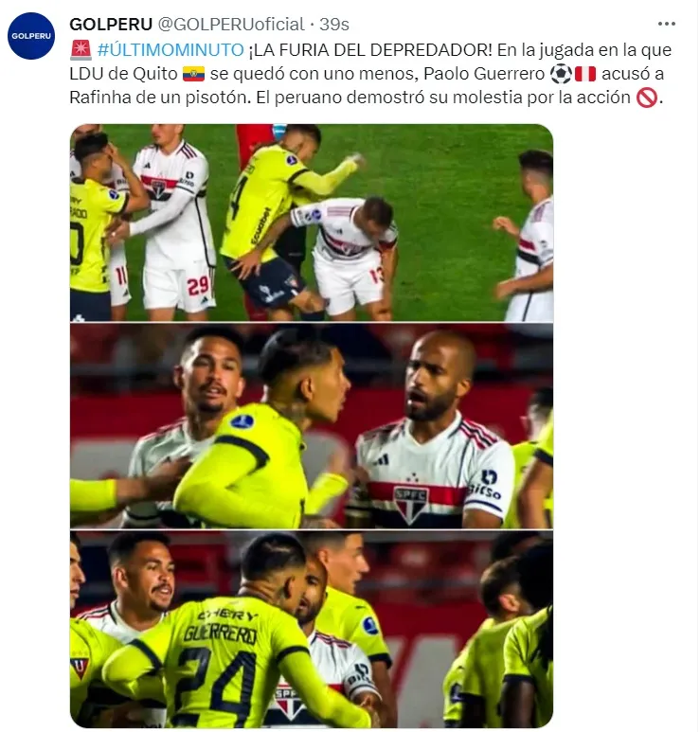Click the word "Rafinha" in the tweet text
The width and height of the screenshot is (700, 732).
coord(100,98)
